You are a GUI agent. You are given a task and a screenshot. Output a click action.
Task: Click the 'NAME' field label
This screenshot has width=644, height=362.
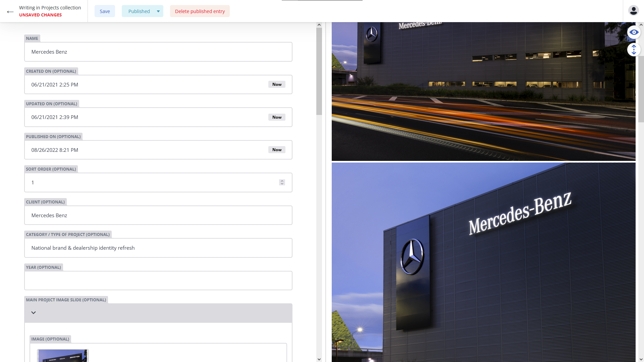[32, 39]
